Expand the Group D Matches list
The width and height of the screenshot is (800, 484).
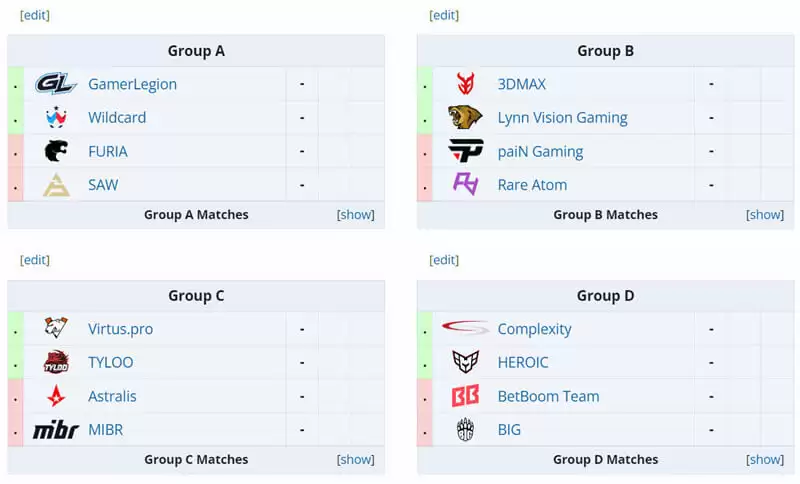pos(765,460)
